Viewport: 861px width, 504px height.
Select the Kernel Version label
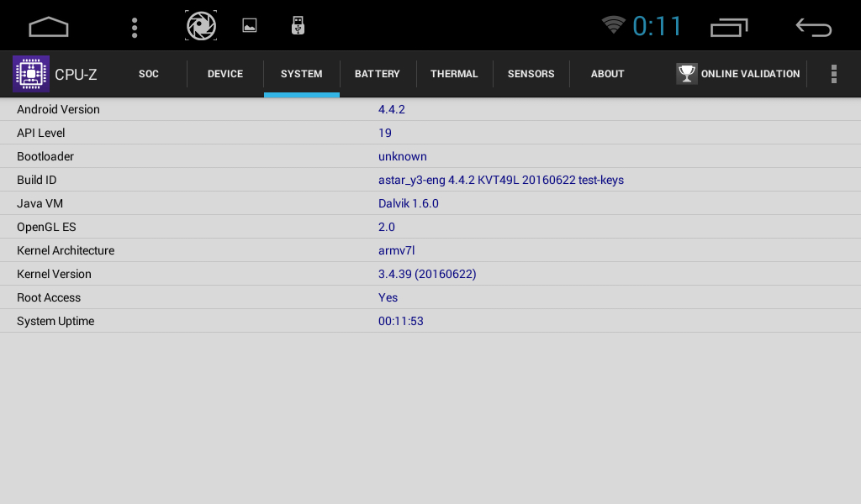click(x=54, y=274)
